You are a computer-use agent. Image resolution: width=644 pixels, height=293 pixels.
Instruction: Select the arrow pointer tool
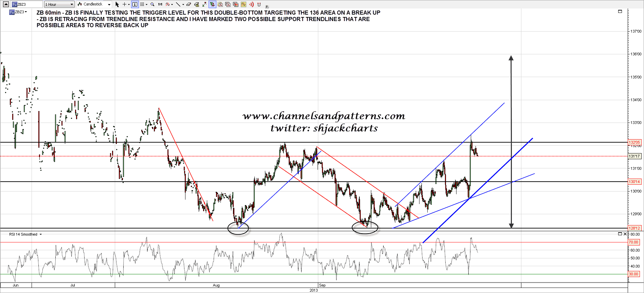point(117,4)
